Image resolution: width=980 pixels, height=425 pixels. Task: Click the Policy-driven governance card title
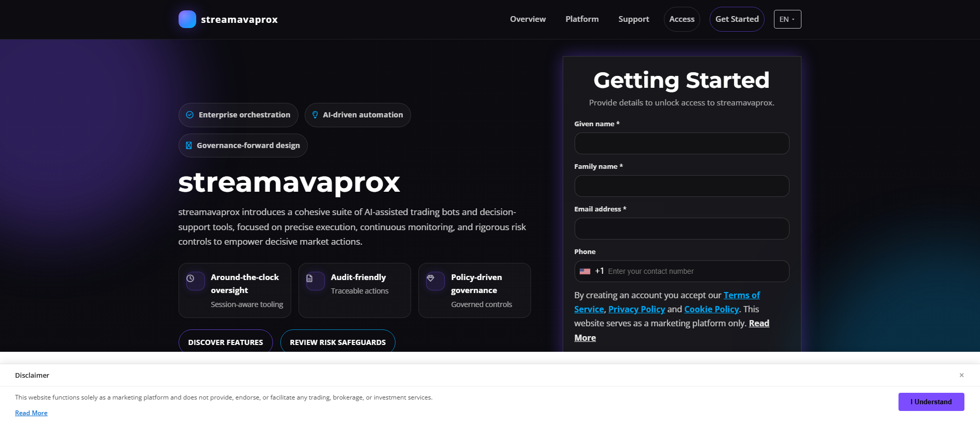(477, 284)
